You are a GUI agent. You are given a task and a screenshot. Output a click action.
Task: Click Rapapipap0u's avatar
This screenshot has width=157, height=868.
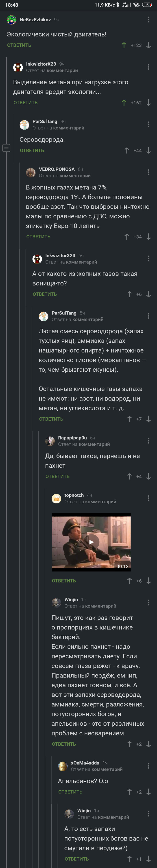(51, 440)
